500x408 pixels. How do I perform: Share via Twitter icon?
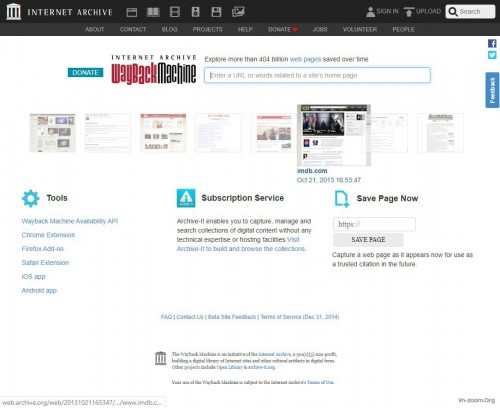coord(492,55)
